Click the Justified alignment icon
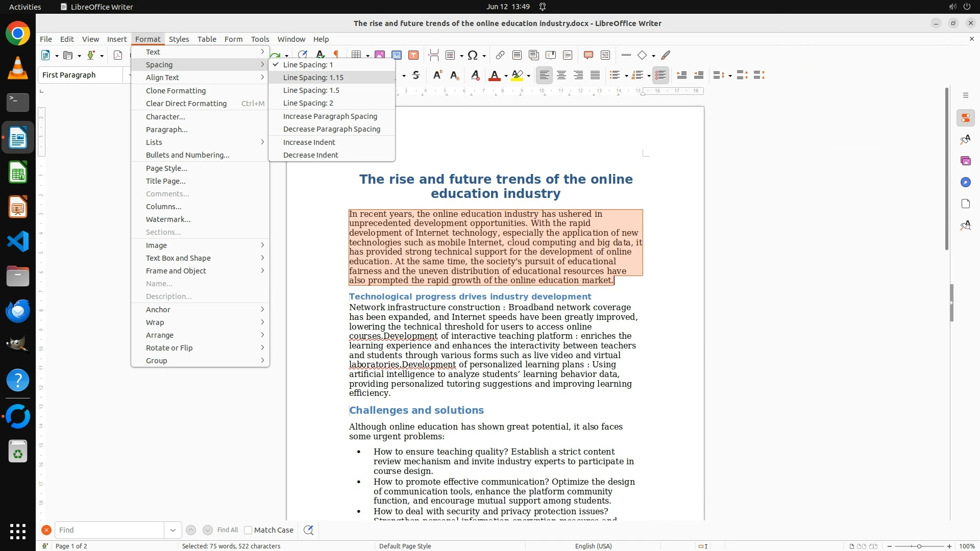Viewport: 980px width, 551px height. [x=595, y=76]
